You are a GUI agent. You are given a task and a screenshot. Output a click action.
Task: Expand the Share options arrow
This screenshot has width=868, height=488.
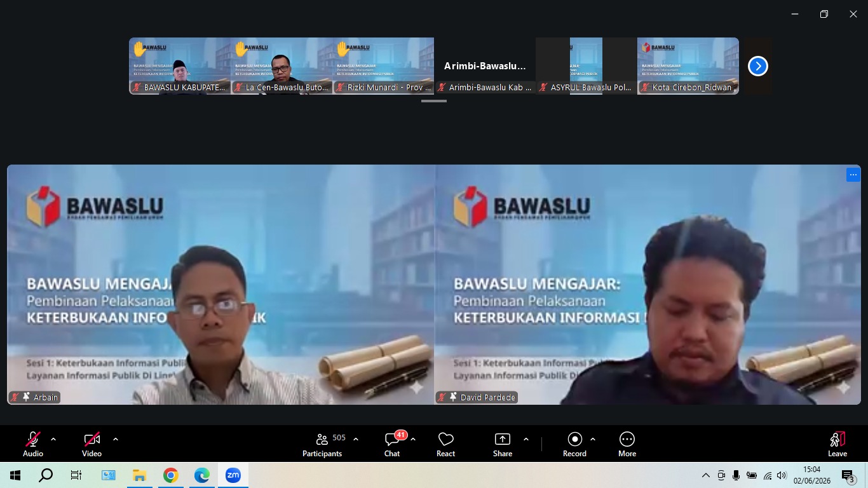tap(526, 439)
